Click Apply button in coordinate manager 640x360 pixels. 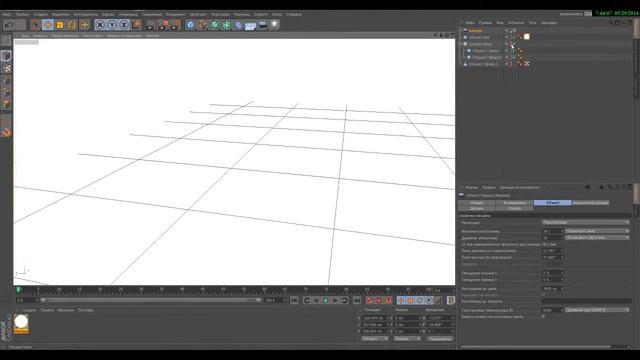point(440,339)
